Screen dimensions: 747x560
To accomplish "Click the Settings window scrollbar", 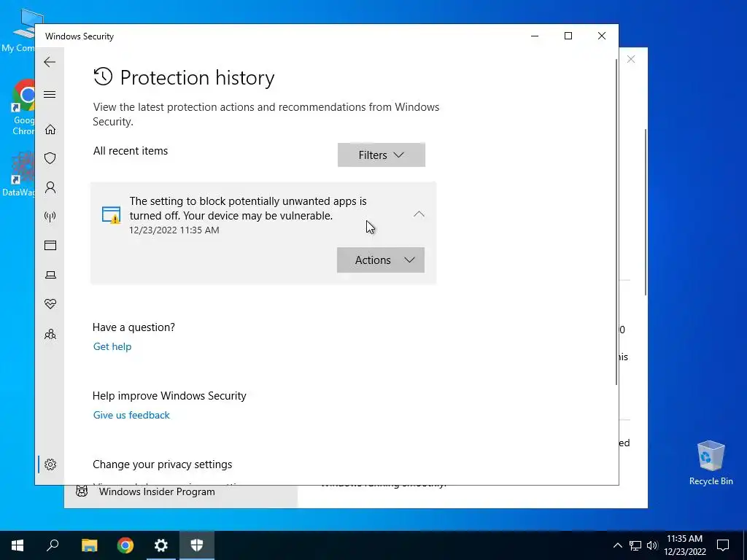I will pyautogui.click(x=646, y=212).
